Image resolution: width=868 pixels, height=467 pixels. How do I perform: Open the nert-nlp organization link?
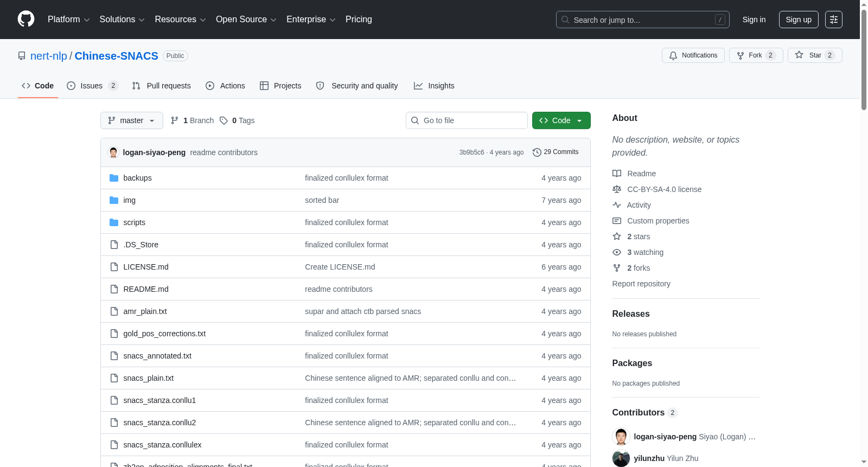click(x=49, y=56)
